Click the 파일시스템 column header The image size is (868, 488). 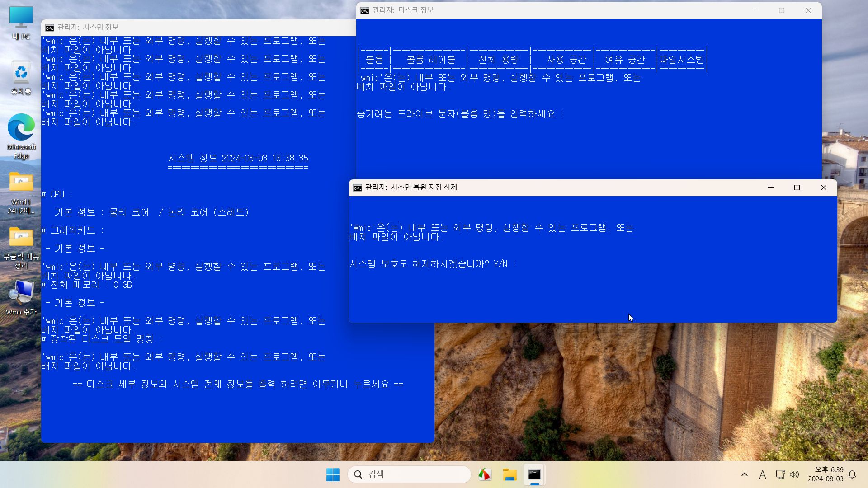pos(682,60)
